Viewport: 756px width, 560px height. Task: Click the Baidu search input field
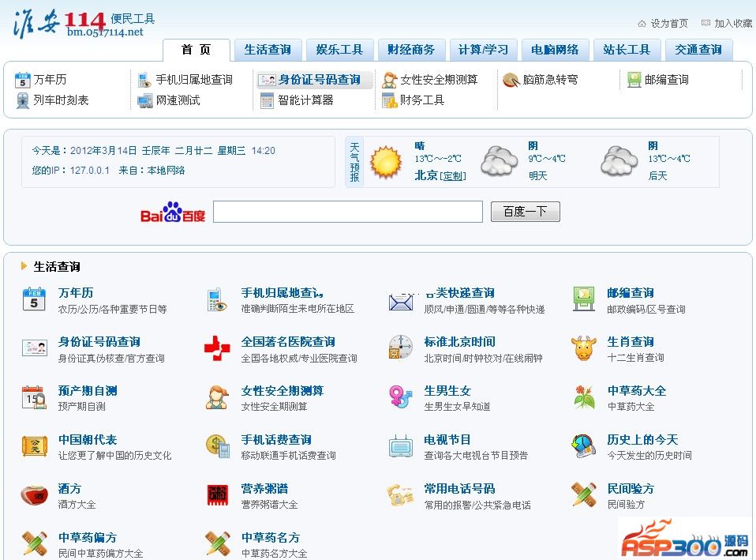[348, 212]
